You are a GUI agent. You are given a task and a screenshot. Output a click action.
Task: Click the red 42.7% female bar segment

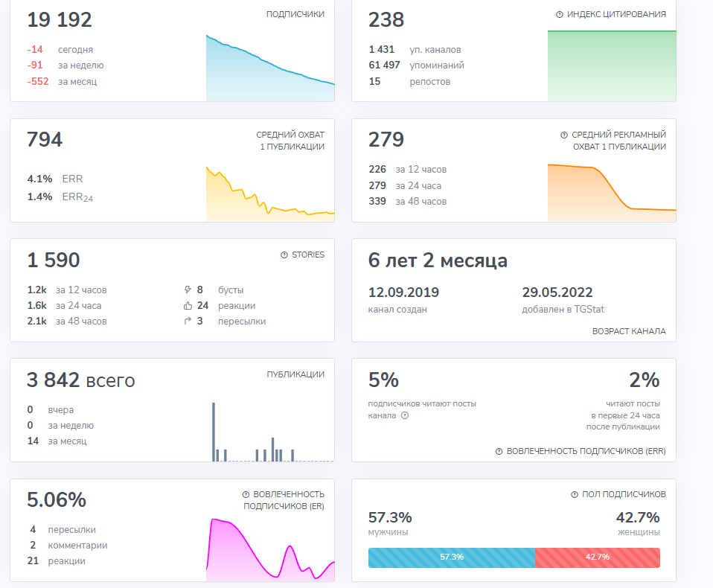point(598,557)
